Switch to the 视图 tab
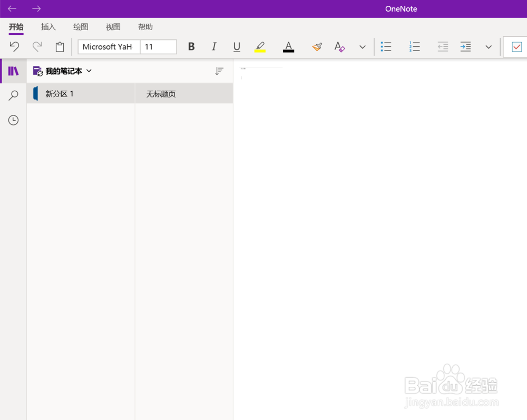Image resolution: width=527 pixels, height=420 pixels. point(113,27)
